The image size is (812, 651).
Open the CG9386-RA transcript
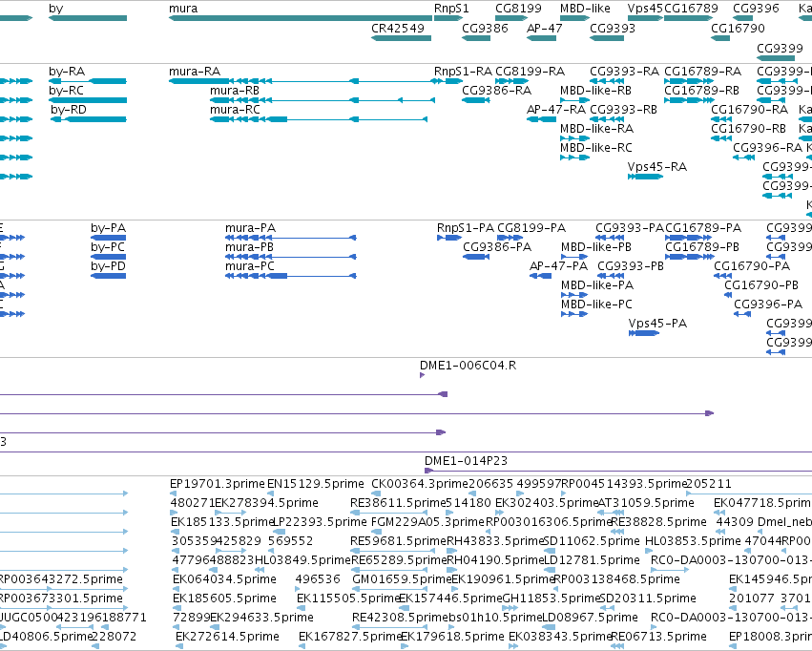476,100
